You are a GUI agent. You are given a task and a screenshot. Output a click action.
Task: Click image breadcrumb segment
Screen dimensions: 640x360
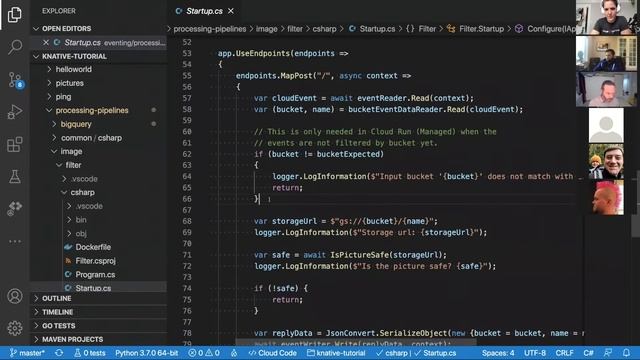(267, 29)
